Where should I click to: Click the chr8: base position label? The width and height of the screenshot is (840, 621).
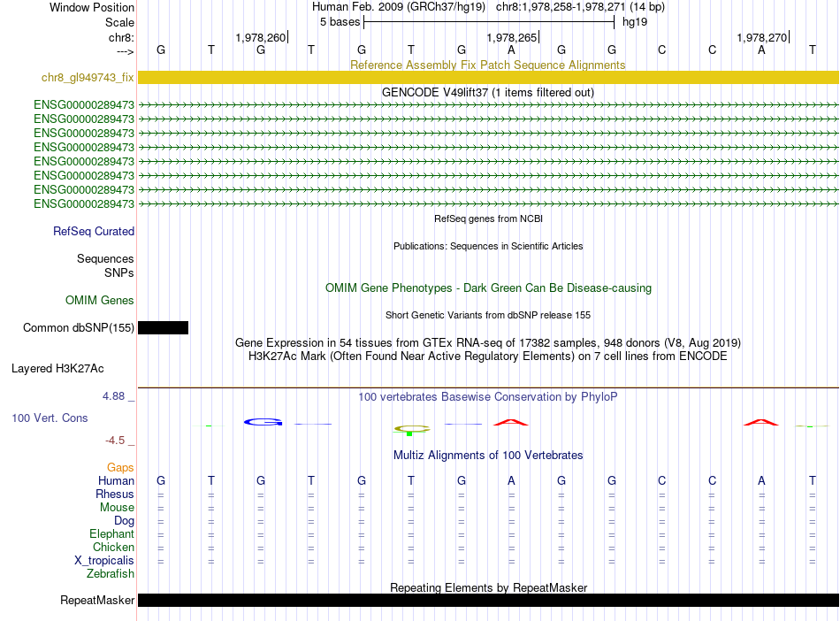122,37
